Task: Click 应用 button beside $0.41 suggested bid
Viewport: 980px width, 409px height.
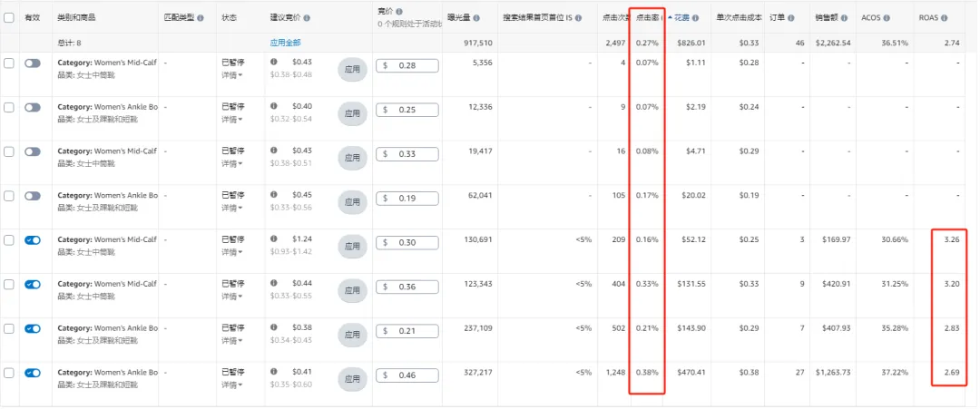Action: pos(352,380)
